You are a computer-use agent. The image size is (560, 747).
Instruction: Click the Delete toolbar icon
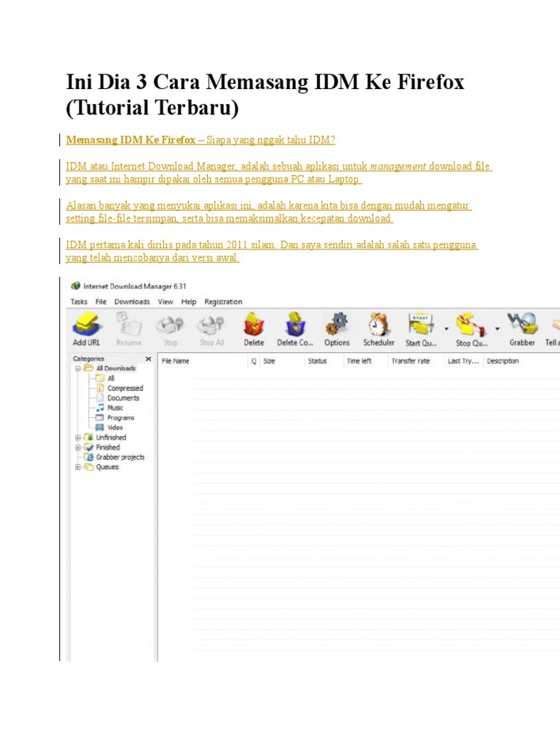coord(254,324)
